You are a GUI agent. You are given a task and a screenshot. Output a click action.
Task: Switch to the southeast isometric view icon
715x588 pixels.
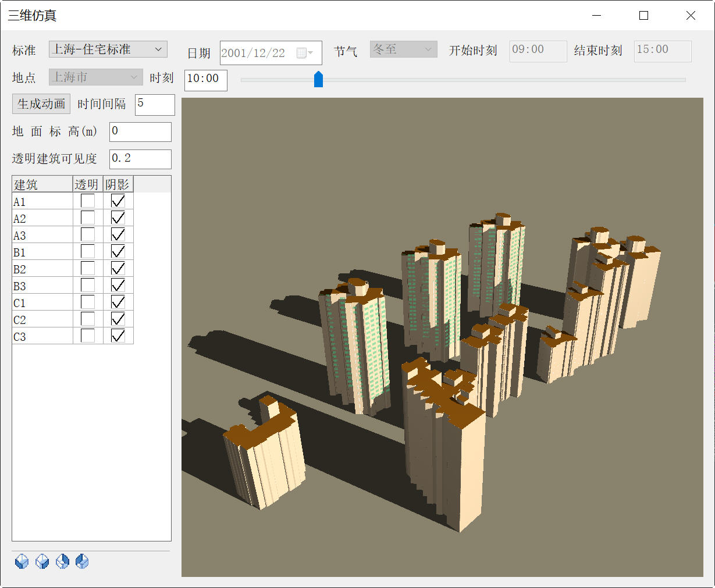click(x=42, y=561)
